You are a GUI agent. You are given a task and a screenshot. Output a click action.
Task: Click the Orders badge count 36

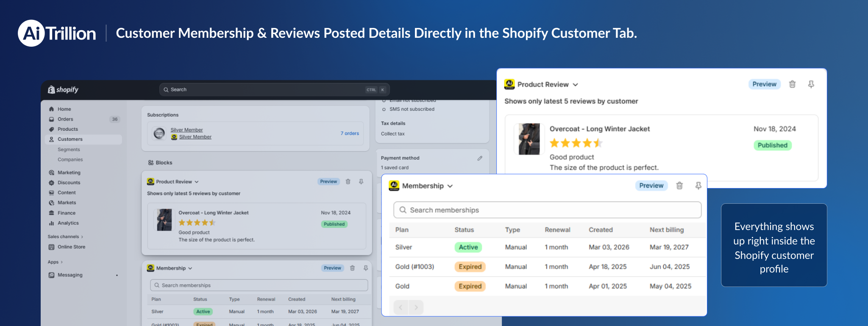click(115, 119)
